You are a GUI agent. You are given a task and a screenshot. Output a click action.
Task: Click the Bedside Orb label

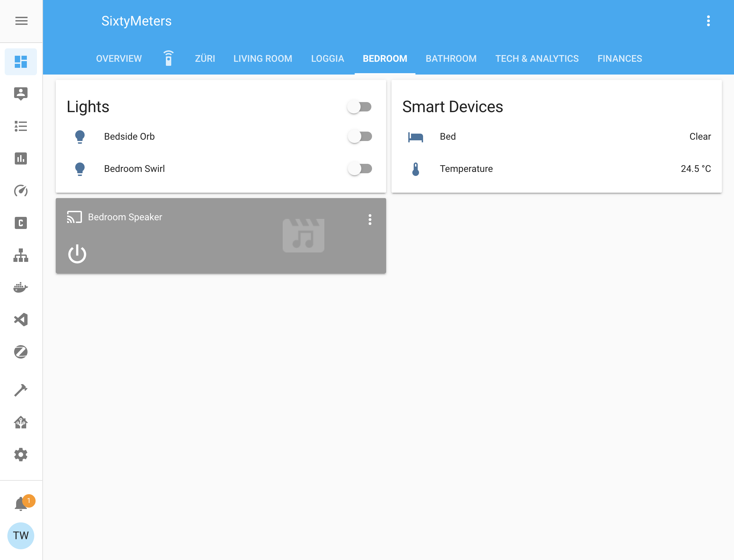point(129,136)
